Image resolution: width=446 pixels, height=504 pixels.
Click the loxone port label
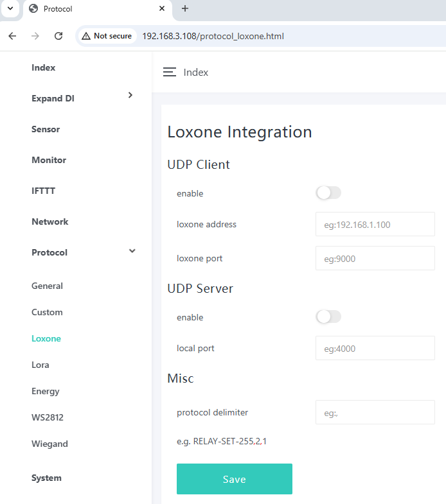(199, 259)
